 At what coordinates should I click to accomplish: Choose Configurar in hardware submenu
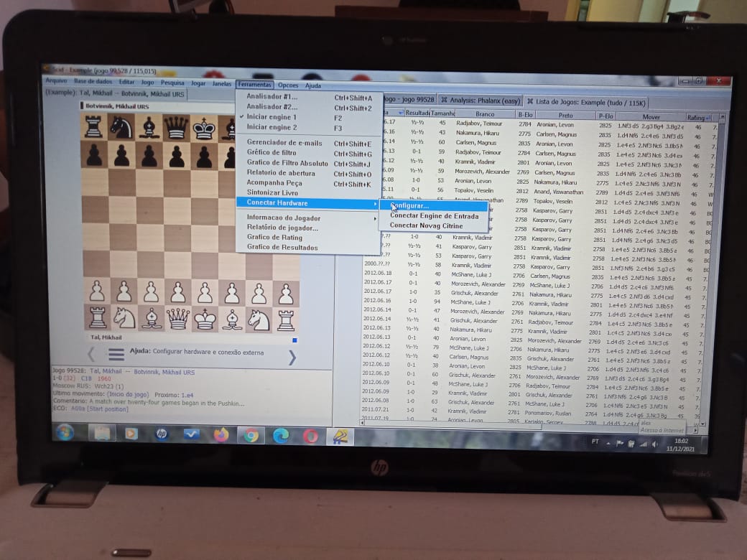point(434,206)
